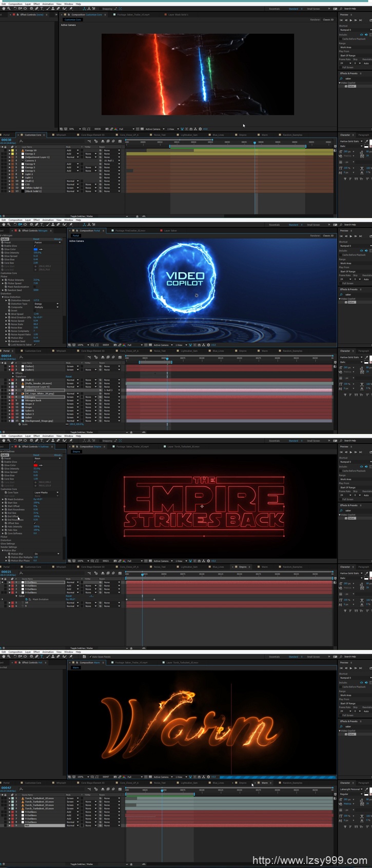
Task: Click Reset link in the Nitrogen Saber effect header
Action: click(x=36, y=239)
